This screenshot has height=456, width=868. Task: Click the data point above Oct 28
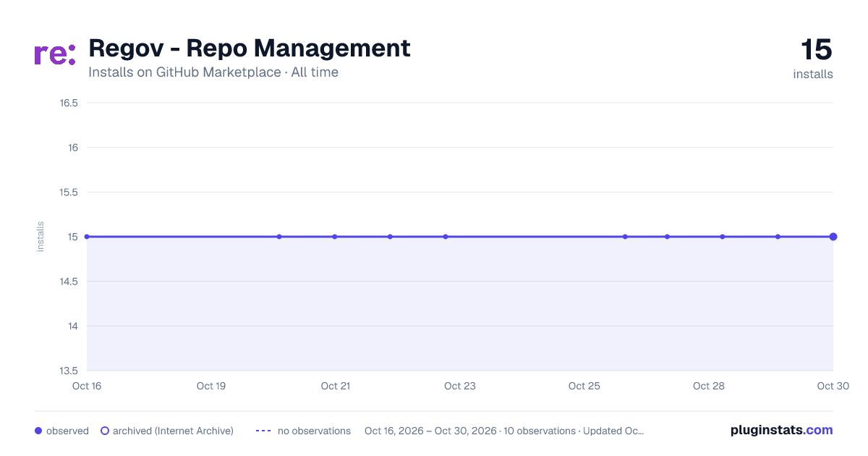[x=723, y=237]
